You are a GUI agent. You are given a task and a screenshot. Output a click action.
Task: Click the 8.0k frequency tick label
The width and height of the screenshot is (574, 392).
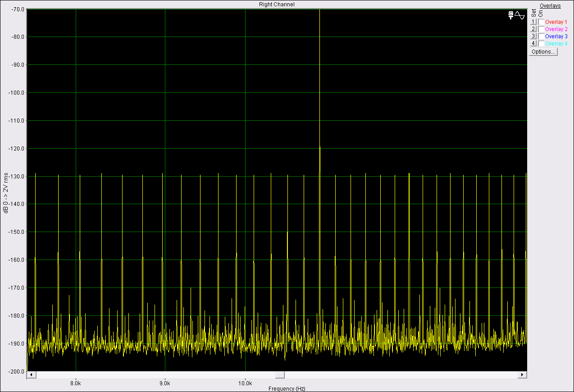click(76, 383)
